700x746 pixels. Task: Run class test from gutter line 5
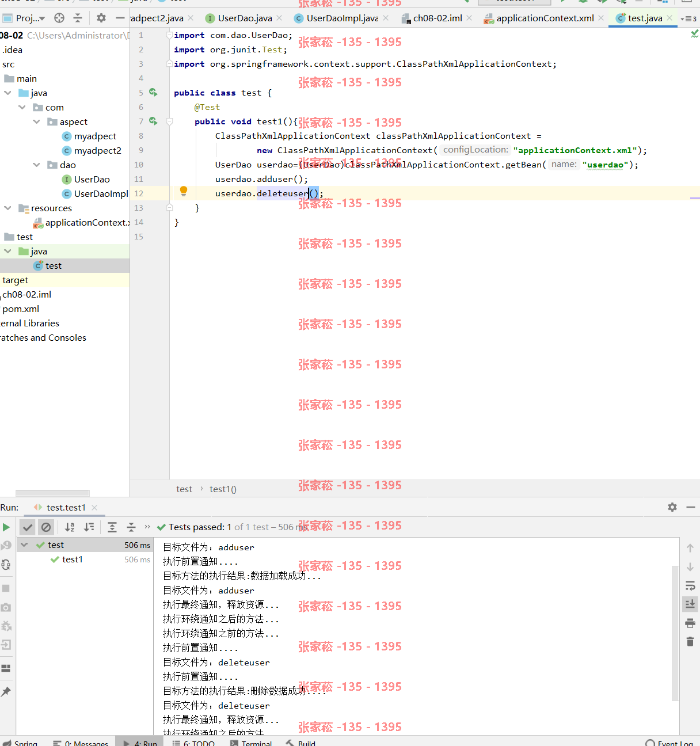[153, 92]
